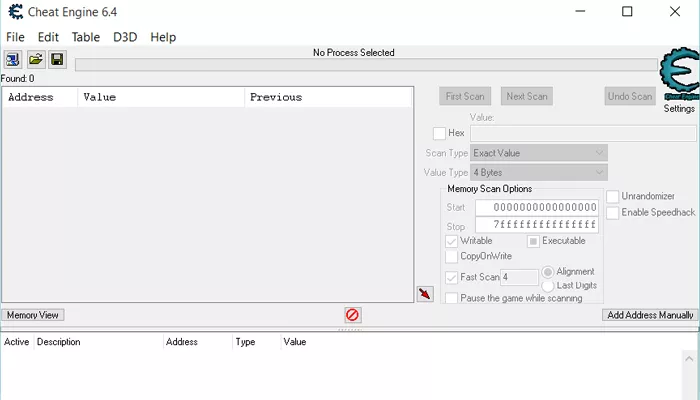The width and height of the screenshot is (700, 400).
Task: Enable the CopyOnWrite checkbox
Action: [451, 256]
